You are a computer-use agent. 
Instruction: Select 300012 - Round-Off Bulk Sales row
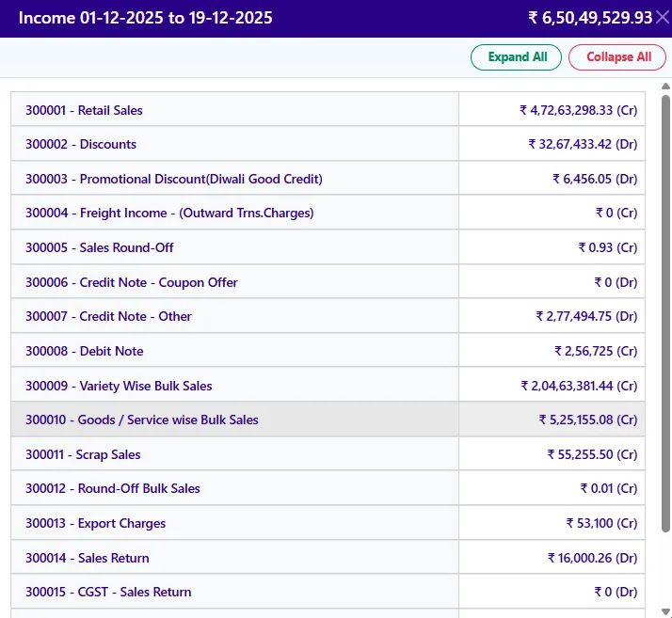[x=328, y=488]
